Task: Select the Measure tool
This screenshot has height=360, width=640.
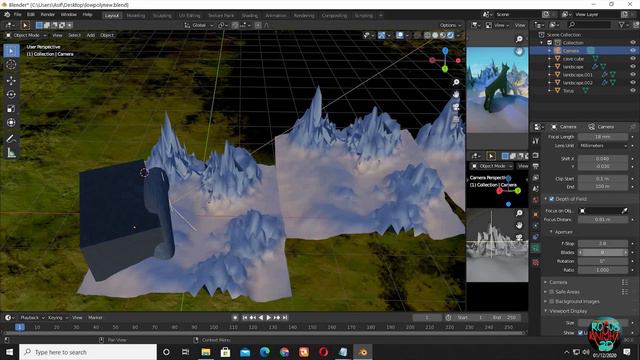Action: pos(11,153)
